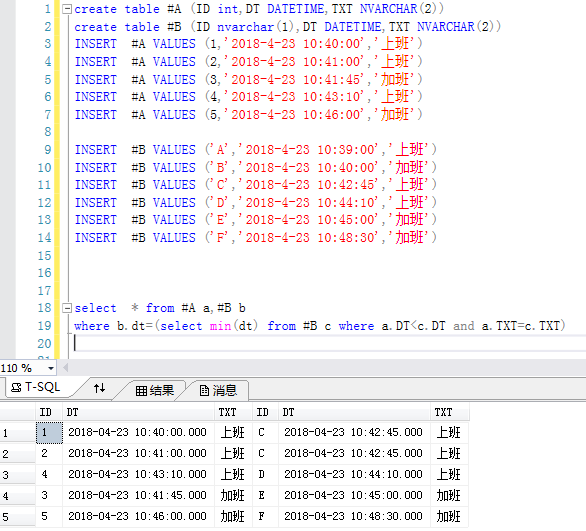Open the 结果 results tab
The height and width of the screenshot is (531, 586).
pos(155,390)
